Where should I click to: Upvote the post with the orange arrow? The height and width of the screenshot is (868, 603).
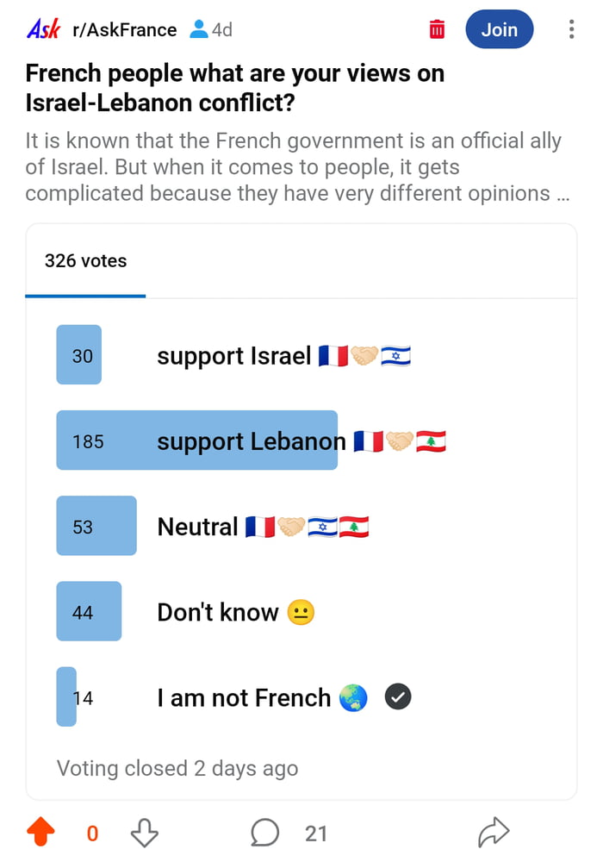[39, 832]
